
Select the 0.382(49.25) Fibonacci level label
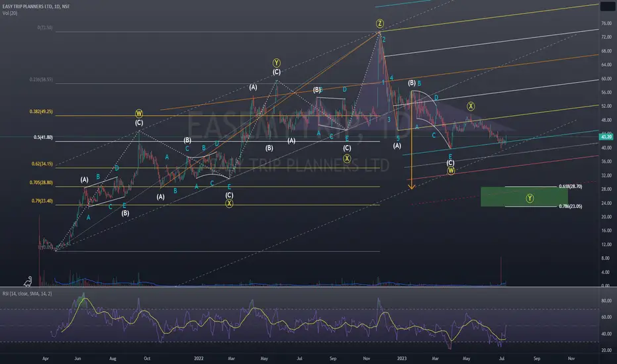coord(41,112)
